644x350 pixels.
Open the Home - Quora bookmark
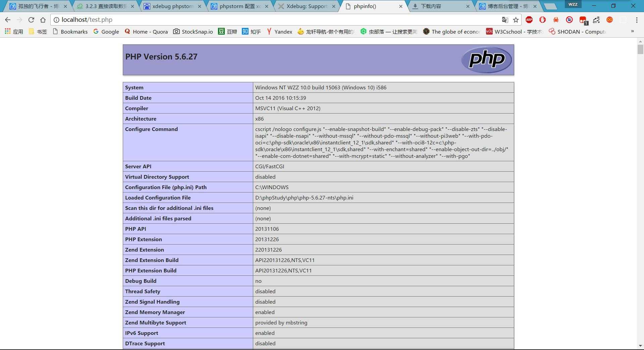pos(146,32)
